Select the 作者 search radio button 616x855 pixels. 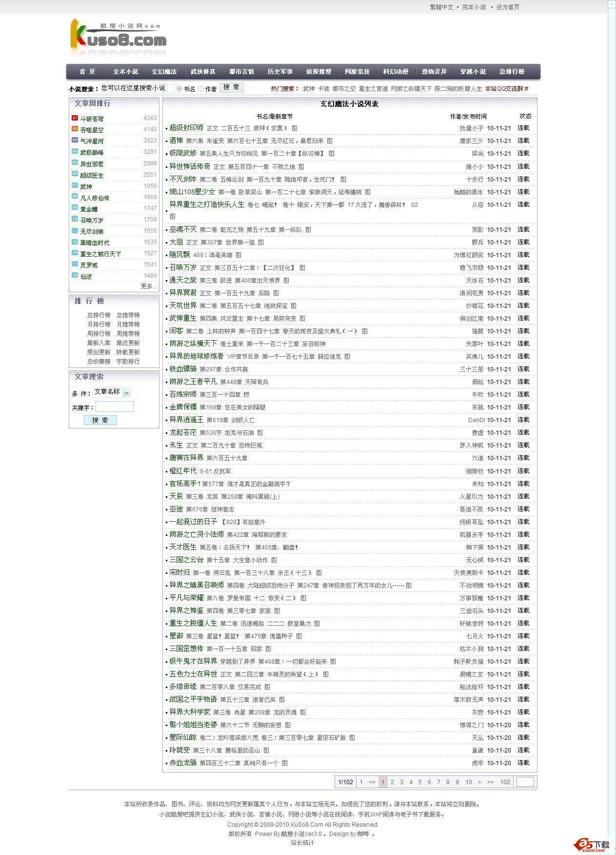coord(200,89)
